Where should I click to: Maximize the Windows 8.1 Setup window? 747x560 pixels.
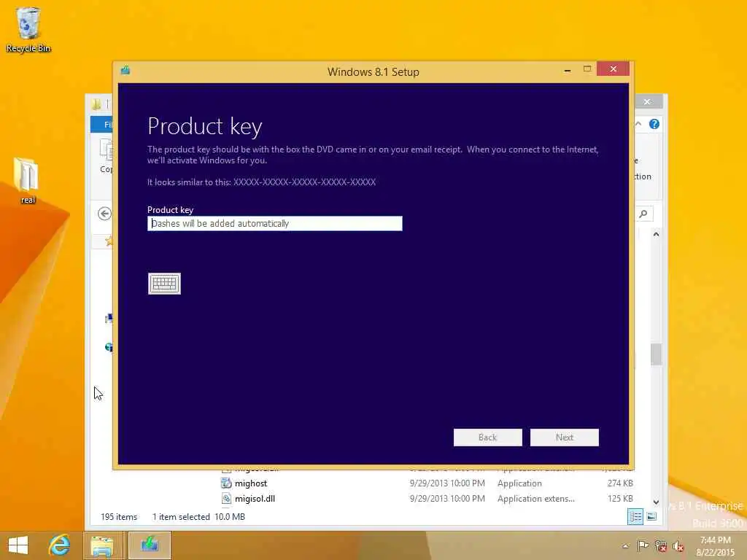tap(587, 69)
